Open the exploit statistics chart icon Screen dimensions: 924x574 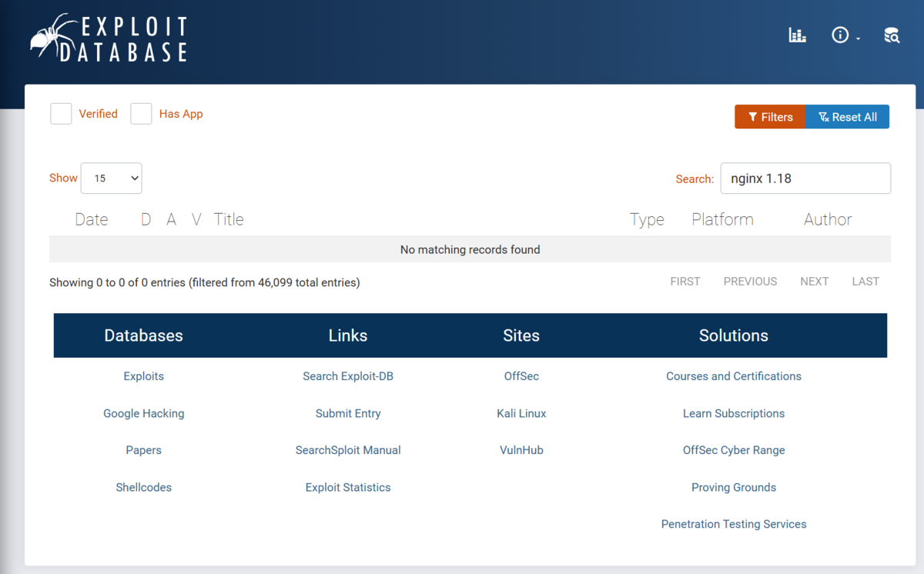[x=797, y=35]
